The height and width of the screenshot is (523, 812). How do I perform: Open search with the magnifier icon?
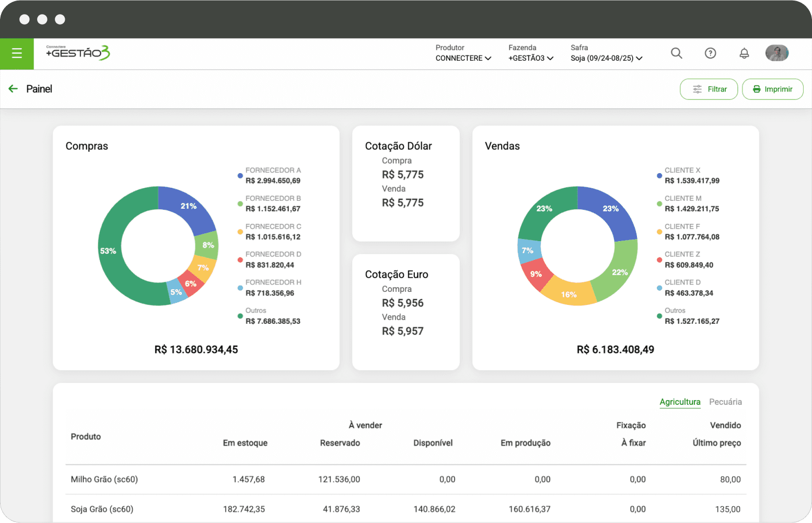(x=676, y=53)
